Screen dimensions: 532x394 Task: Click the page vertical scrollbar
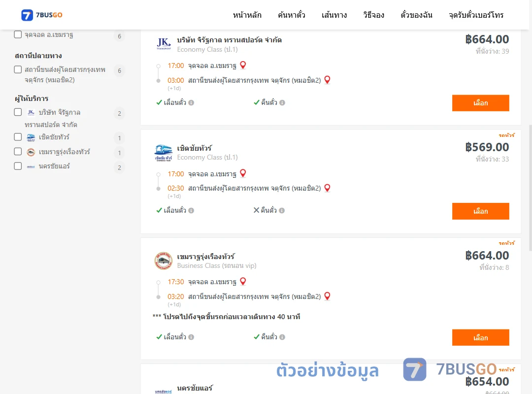tap(531, 188)
